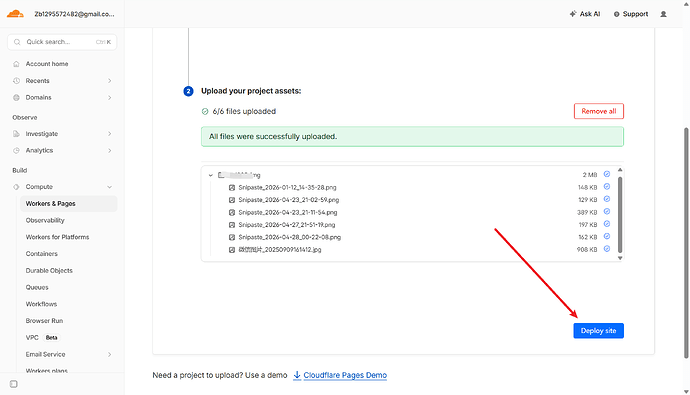Viewport: 690px width, 395px height.
Task: Click the upload status check for the 129 KB file
Action: click(607, 199)
